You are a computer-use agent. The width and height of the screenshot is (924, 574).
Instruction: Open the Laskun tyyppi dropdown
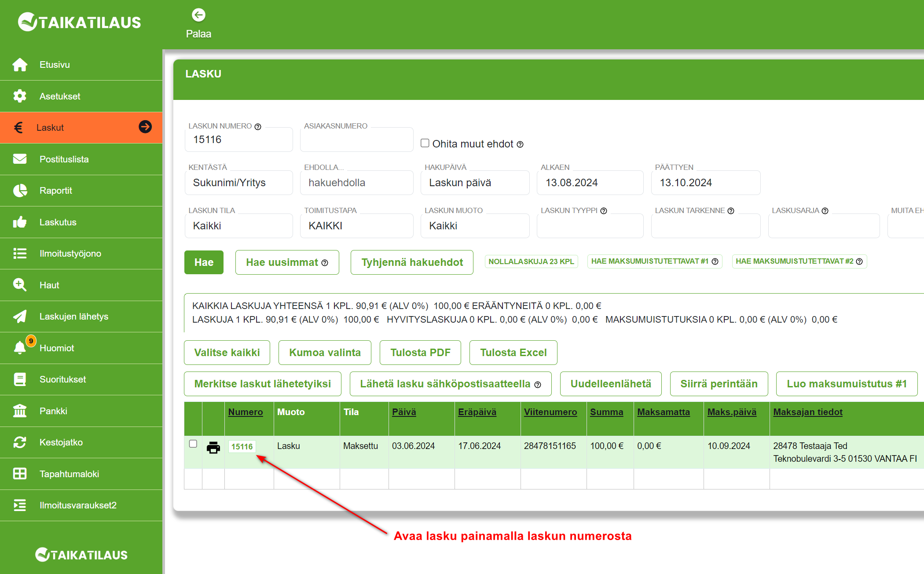[x=590, y=226]
